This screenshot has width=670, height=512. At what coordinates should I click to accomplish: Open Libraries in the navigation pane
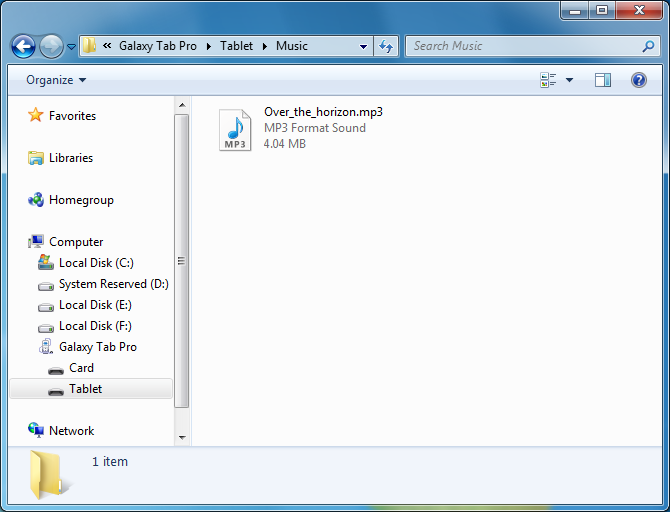coord(70,158)
